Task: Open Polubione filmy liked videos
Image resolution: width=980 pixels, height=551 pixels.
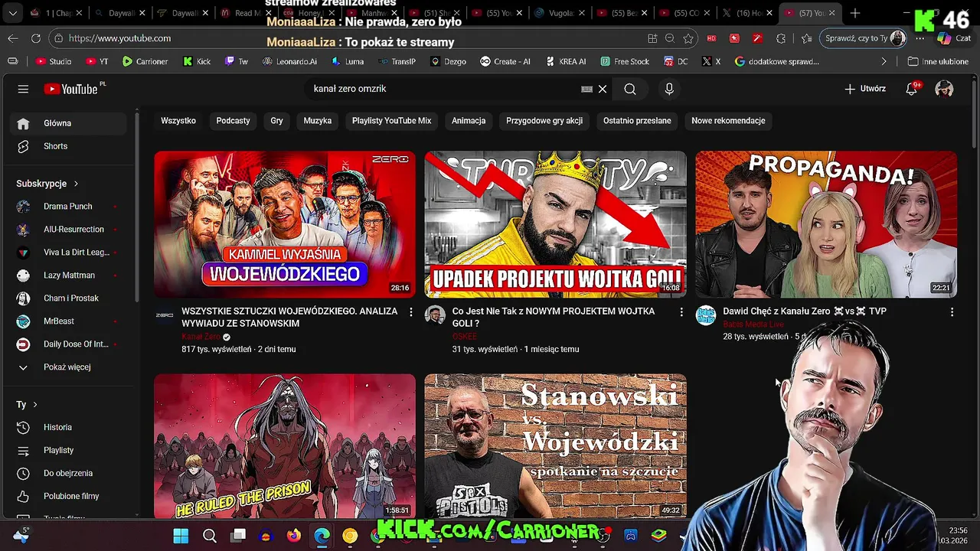Action: (x=69, y=497)
